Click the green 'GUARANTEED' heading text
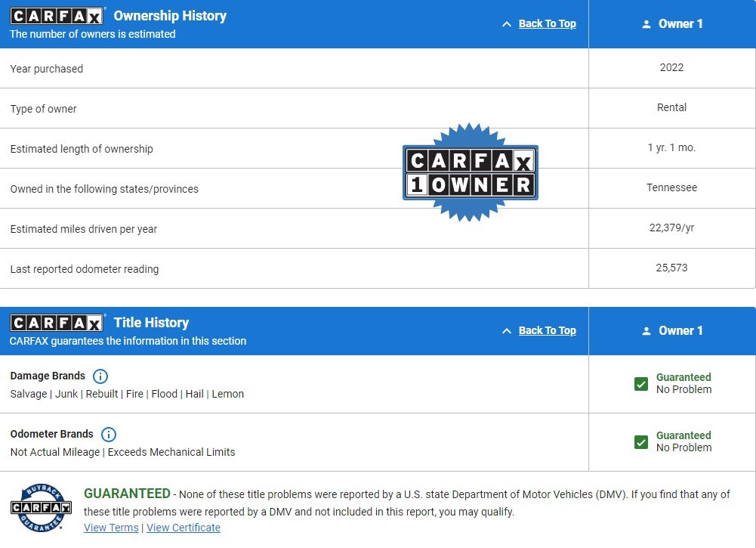Screen dimensions: 756x548 point(127,494)
